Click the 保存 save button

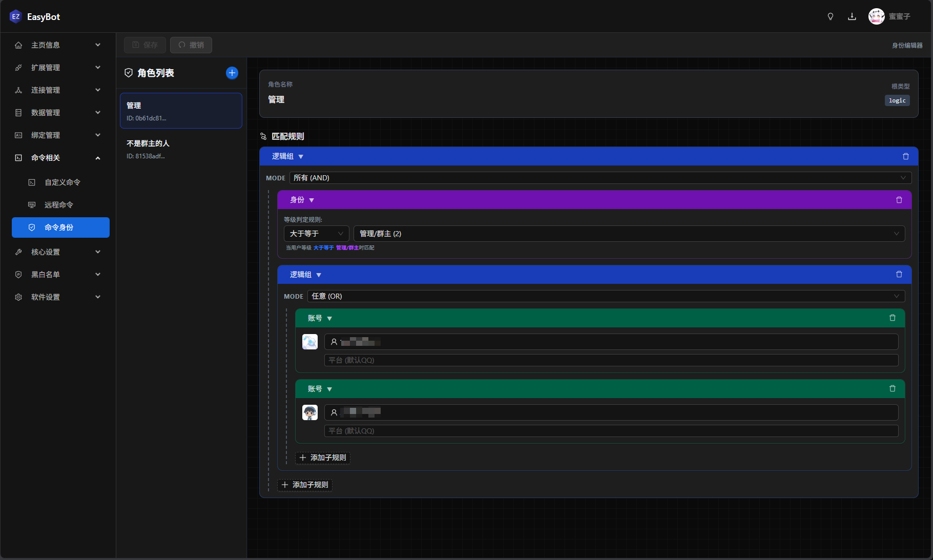(x=144, y=45)
